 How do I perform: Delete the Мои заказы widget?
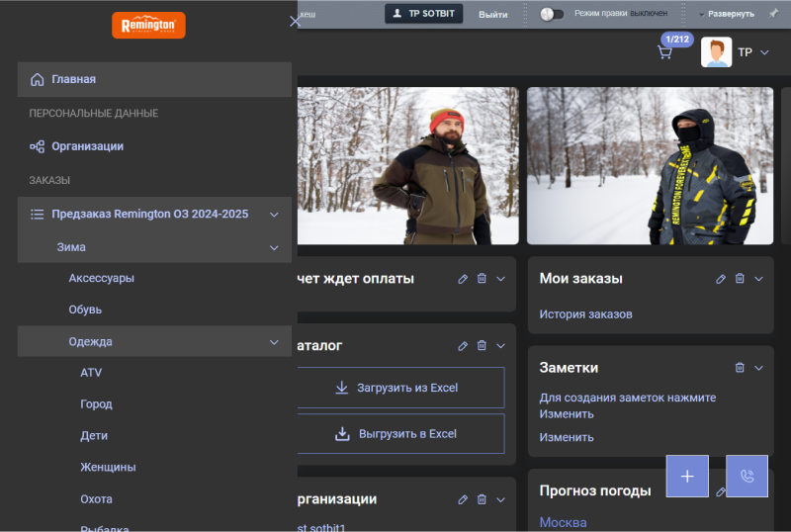click(x=740, y=279)
